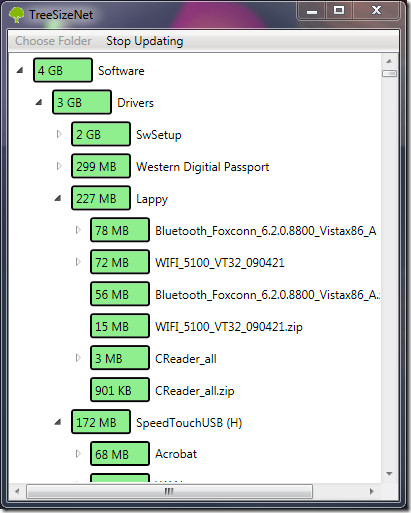
Task: Select the 56 MB Bluetooth_Foxconn file
Action: point(267,295)
